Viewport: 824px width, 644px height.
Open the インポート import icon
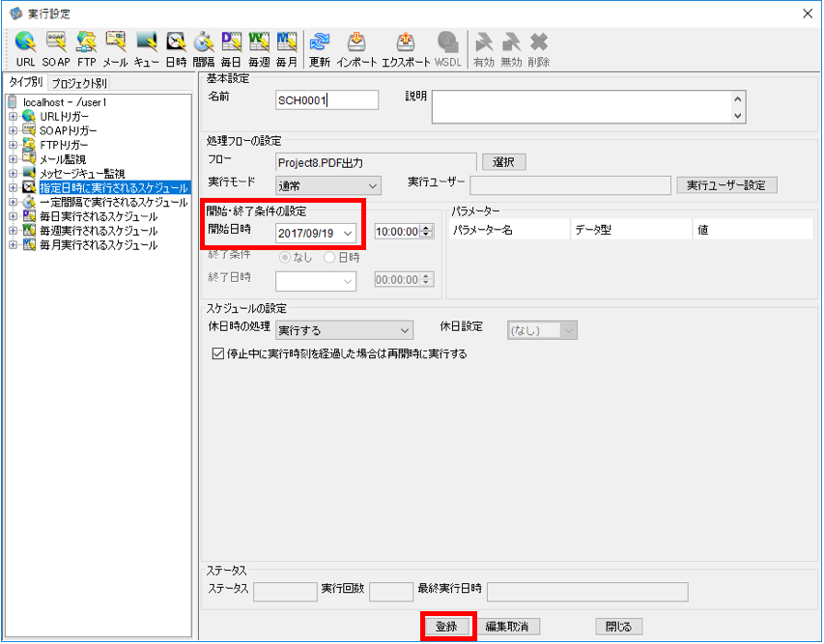click(x=356, y=49)
